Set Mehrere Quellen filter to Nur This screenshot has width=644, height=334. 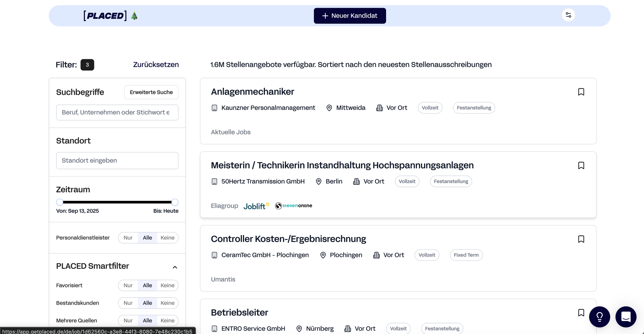[128, 320]
